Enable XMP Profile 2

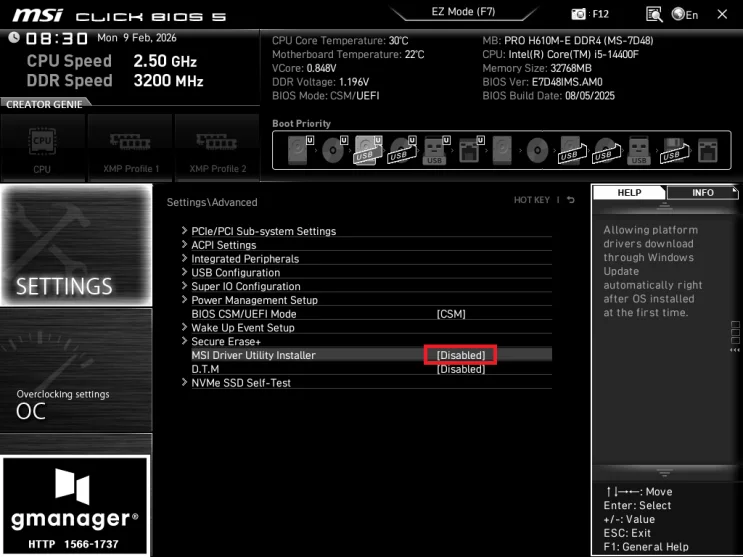217,147
